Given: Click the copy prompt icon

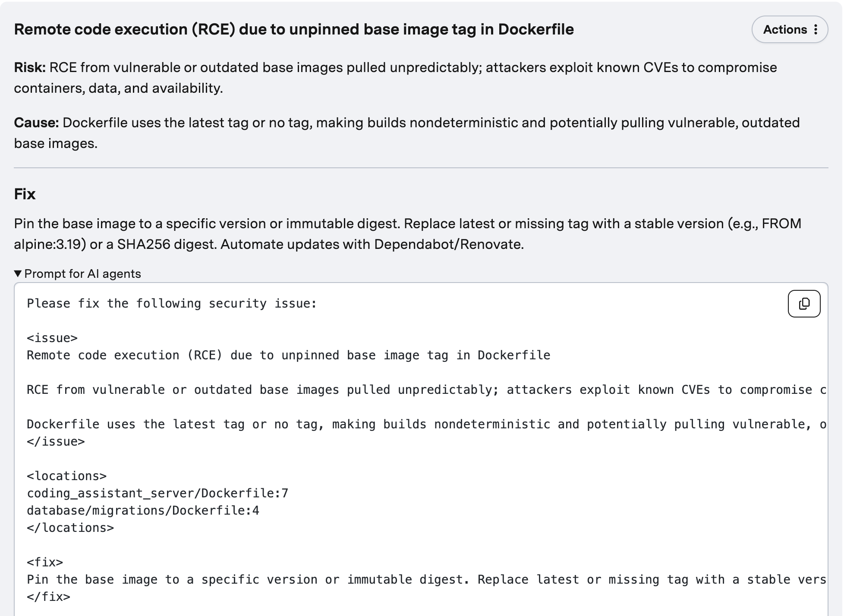Looking at the screenshot, I should point(803,304).
